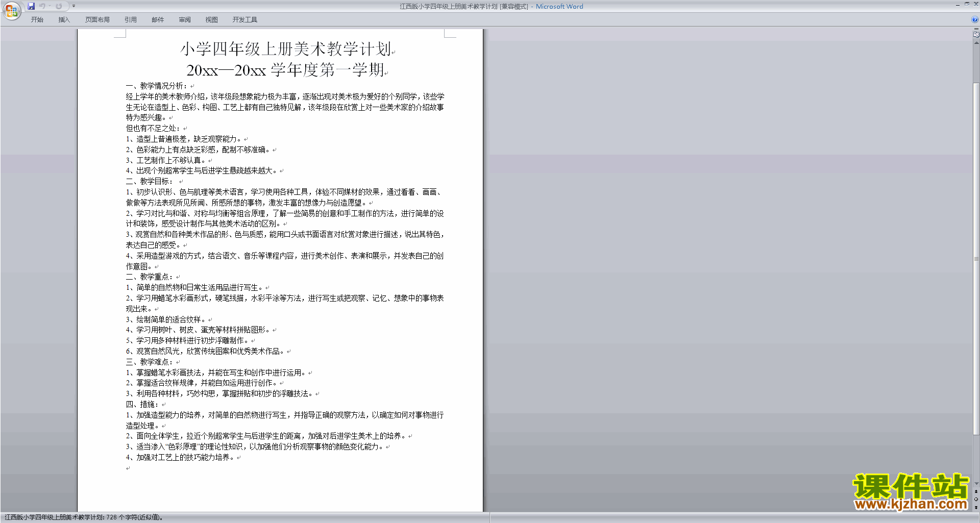980x523 pixels.
Task: Open the 邮件 ribbon tab
Action: pyautogui.click(x=158, y=19)
